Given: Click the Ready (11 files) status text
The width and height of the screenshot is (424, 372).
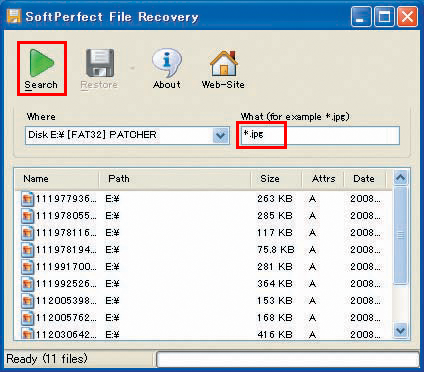Looking at the screenshot, I should click(47, 359).
